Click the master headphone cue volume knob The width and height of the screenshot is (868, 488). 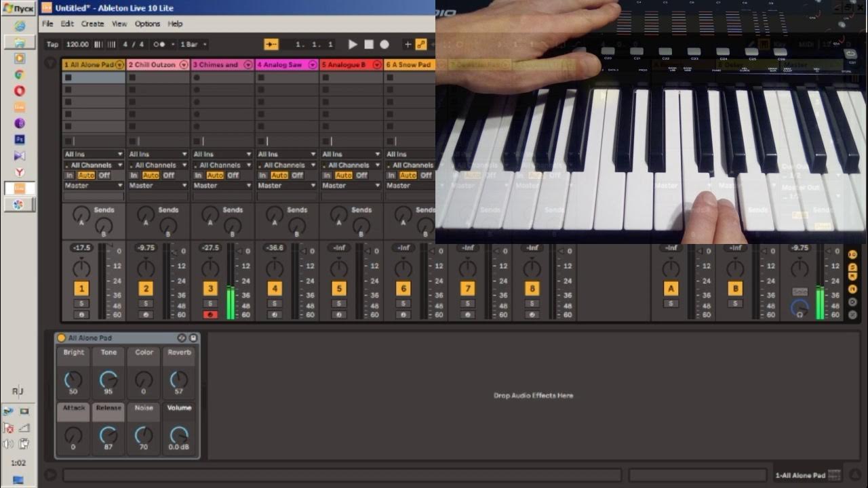click(800, 309)
